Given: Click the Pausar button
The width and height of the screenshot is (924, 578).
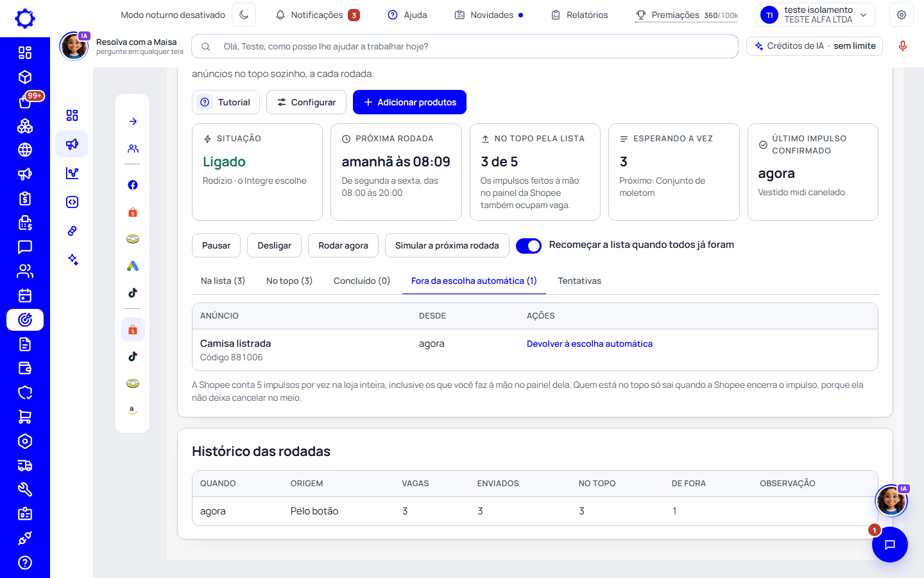Looking at the screenshot, I should point(216,245).
